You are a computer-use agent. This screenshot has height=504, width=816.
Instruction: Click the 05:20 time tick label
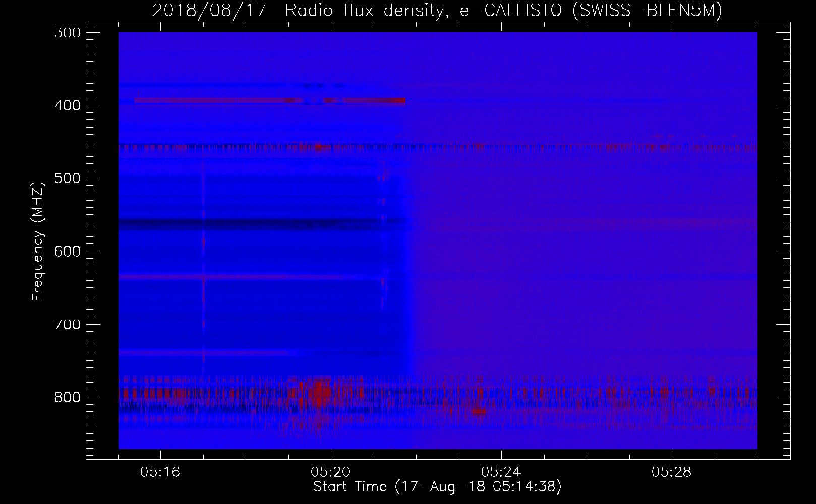331,472
